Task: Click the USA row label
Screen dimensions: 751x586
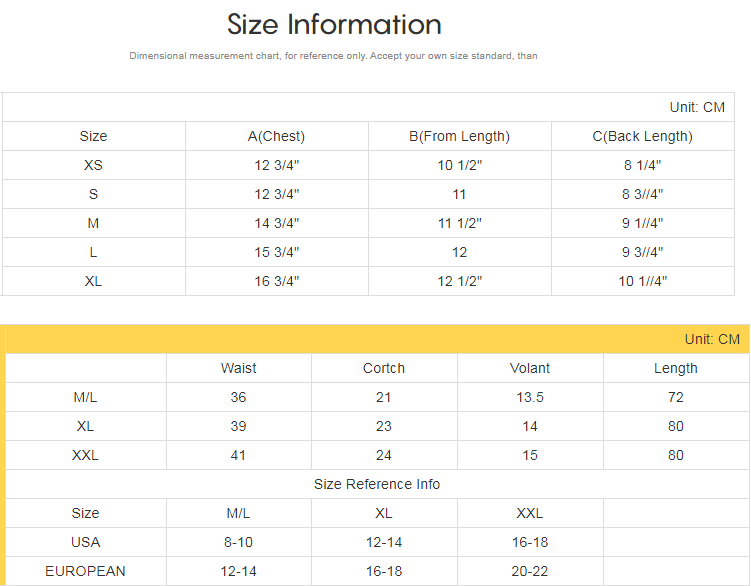Action: [86, 542]
